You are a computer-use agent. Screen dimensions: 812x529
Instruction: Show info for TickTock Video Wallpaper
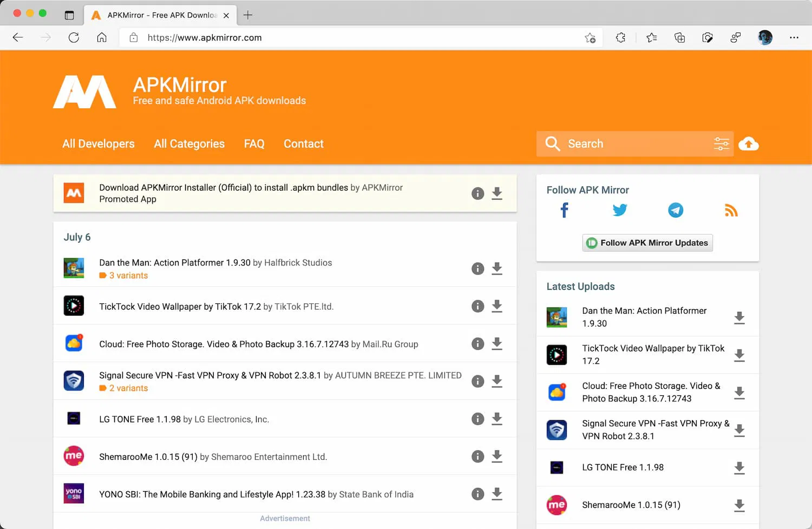point(477,306)
